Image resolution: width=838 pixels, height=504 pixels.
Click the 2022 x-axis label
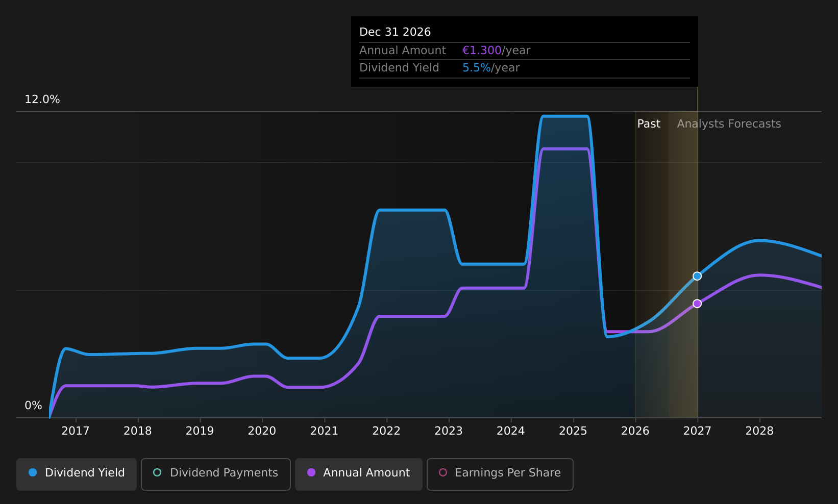pyautogui.click(x=387, y=431)
